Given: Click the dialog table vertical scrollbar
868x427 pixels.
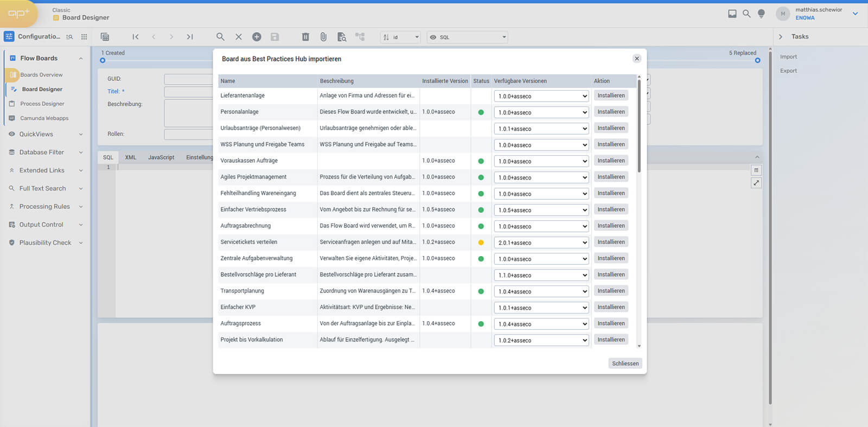Looking at the screenshot, I should [639, 125].
